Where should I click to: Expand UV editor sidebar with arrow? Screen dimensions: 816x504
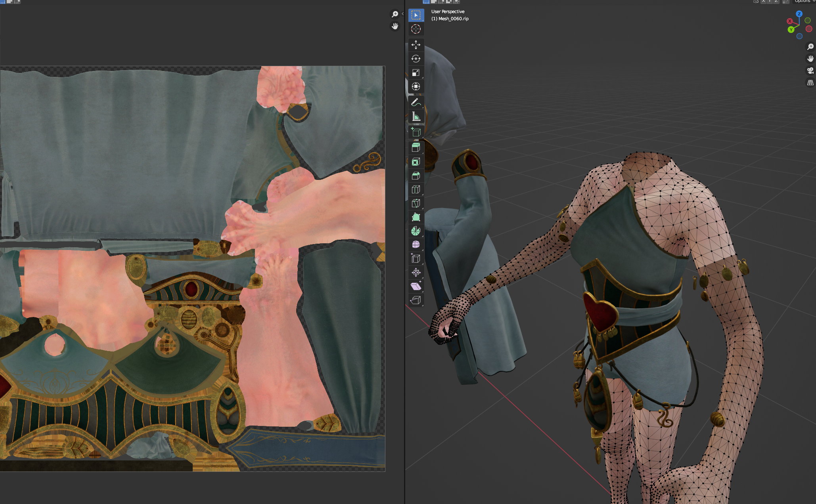(402, 14)
